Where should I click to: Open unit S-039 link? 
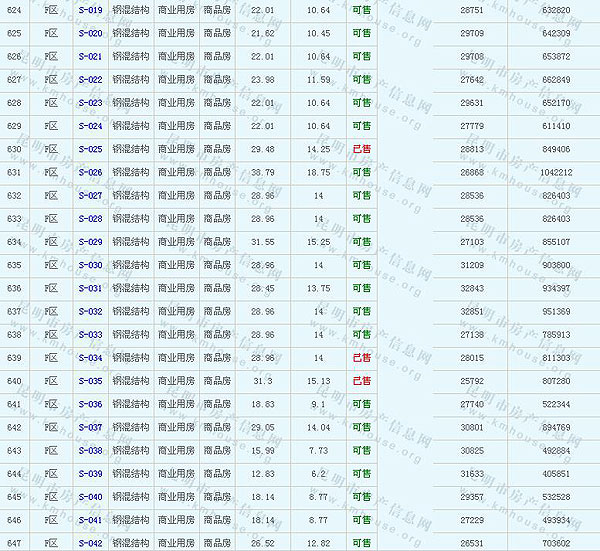pos(90,474)
